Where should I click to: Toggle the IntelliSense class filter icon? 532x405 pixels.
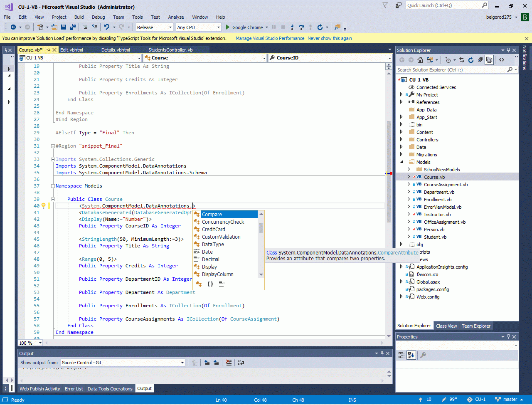pos(198,284)
